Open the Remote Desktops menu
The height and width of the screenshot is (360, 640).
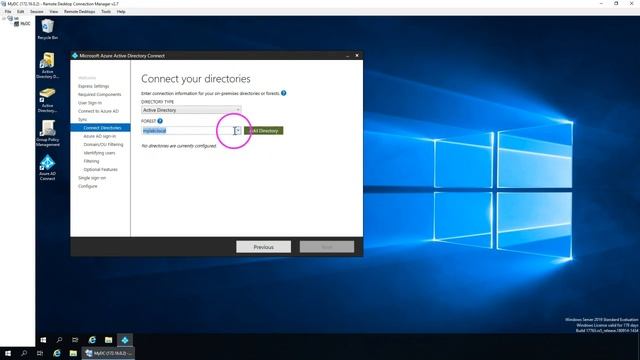click(x=80, y=11)
